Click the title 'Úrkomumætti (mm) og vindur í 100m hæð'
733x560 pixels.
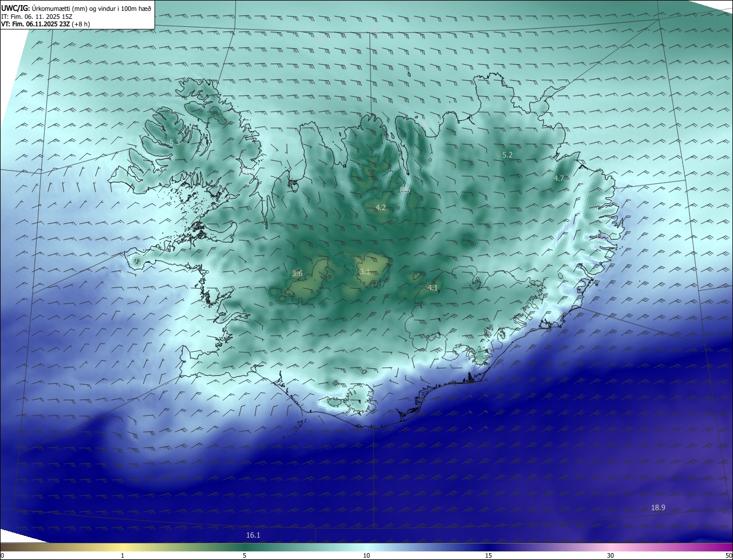92,9
